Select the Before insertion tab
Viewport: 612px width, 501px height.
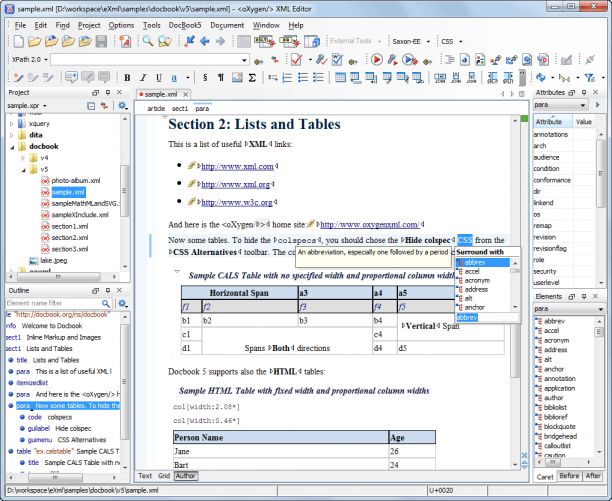[569, 476]
